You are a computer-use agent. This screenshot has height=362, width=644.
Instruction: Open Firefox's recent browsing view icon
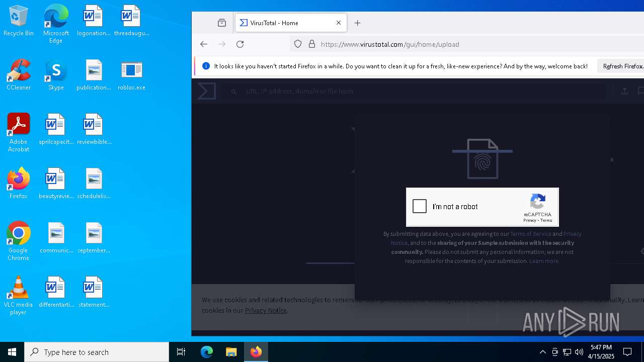pyautogui.click(x=222, y=23)
